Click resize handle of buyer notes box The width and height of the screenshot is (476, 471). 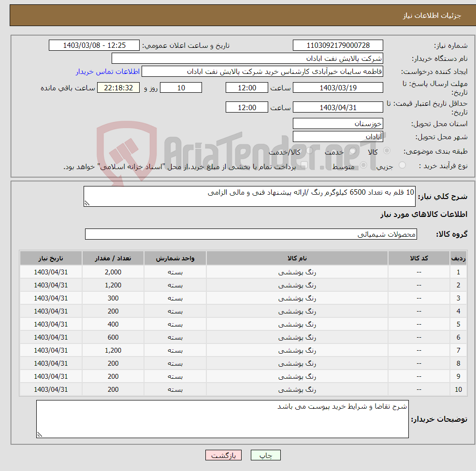click(x=40, y=435)
